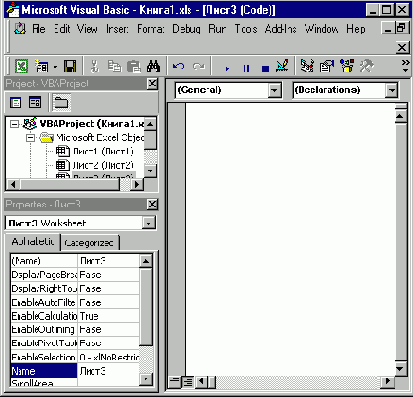Image resolution: width=413 pixels, height=397 pixels.
Task: Select the Name property row
Action: tap(75, 371)
